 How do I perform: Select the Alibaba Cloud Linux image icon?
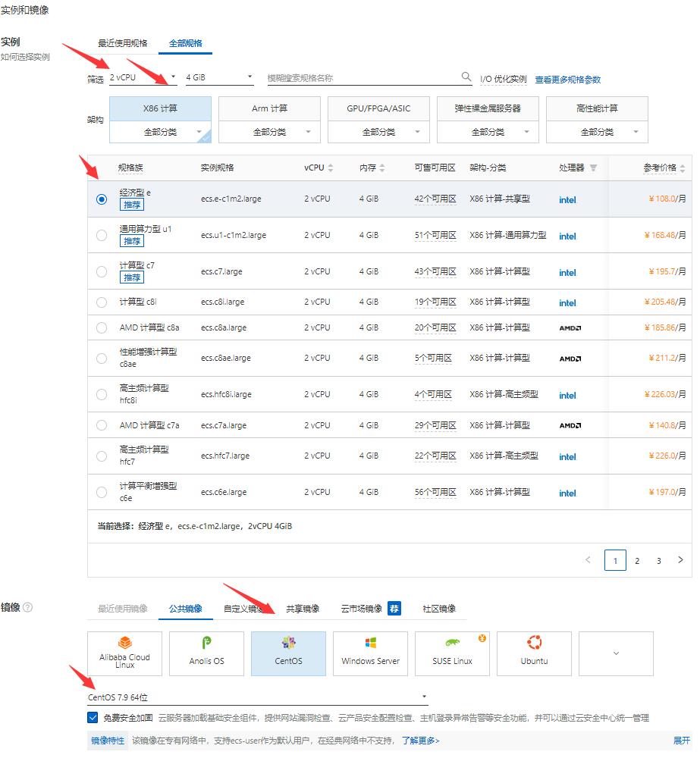coord(124,653)
